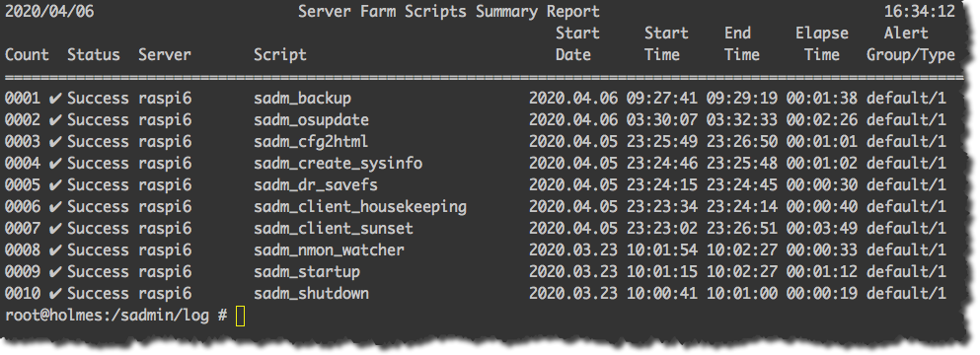Click the Script column header

pos(280,55)
